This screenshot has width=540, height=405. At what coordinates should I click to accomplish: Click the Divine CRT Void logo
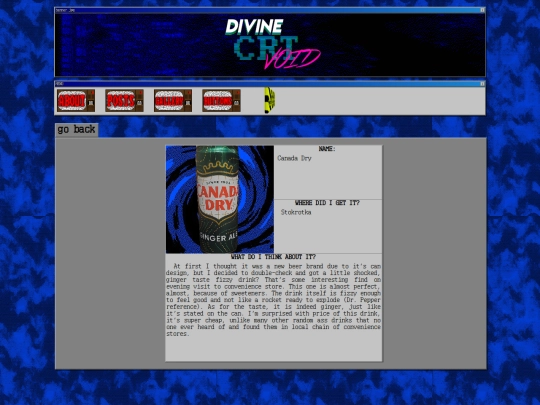click(273, 44)
